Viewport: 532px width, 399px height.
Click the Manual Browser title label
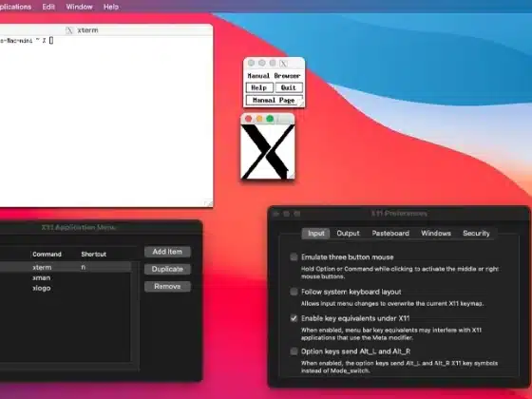274,76
